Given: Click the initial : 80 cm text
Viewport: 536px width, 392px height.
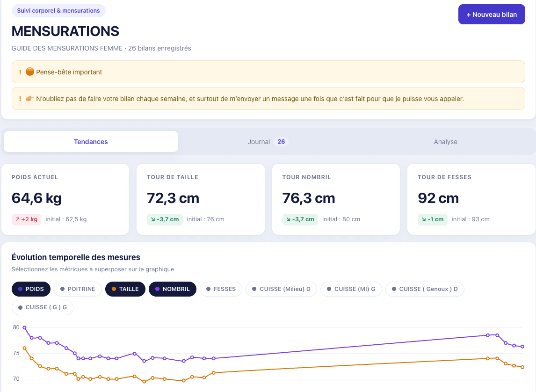Looking at the screenshot, I should point(341,219).
